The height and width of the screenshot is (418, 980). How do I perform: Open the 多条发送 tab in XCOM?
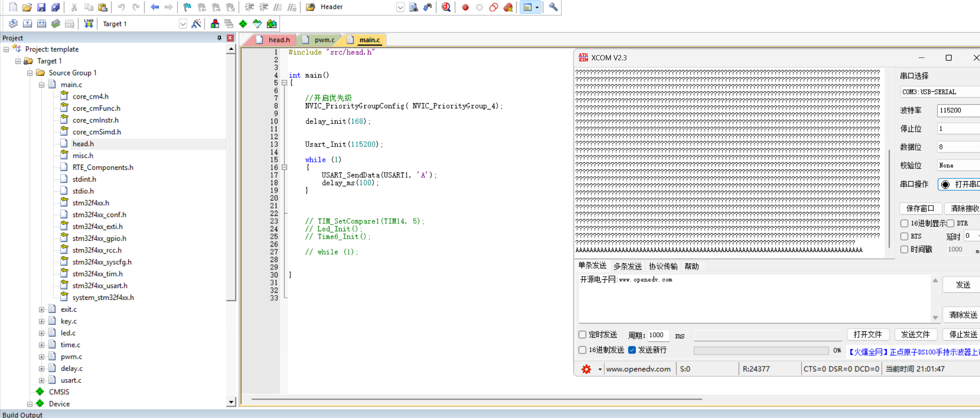click(627, 266)
